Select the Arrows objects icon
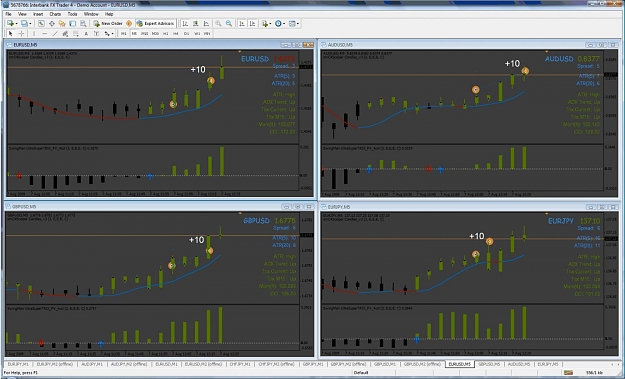 107,33
